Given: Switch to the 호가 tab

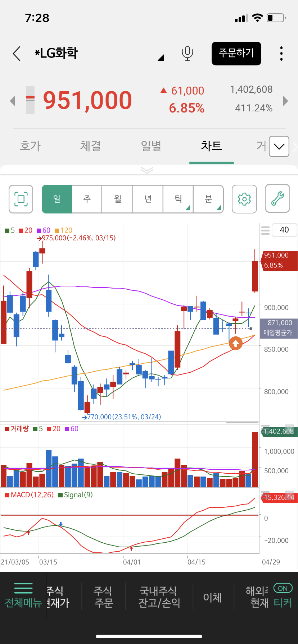Looking at the screenshot, I should (30, 146).
